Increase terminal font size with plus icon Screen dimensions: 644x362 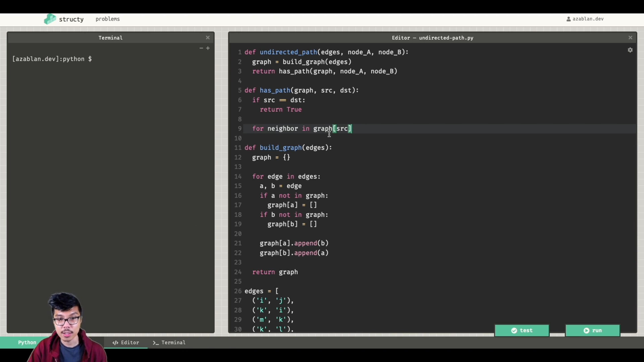click(x=208, y=48)
